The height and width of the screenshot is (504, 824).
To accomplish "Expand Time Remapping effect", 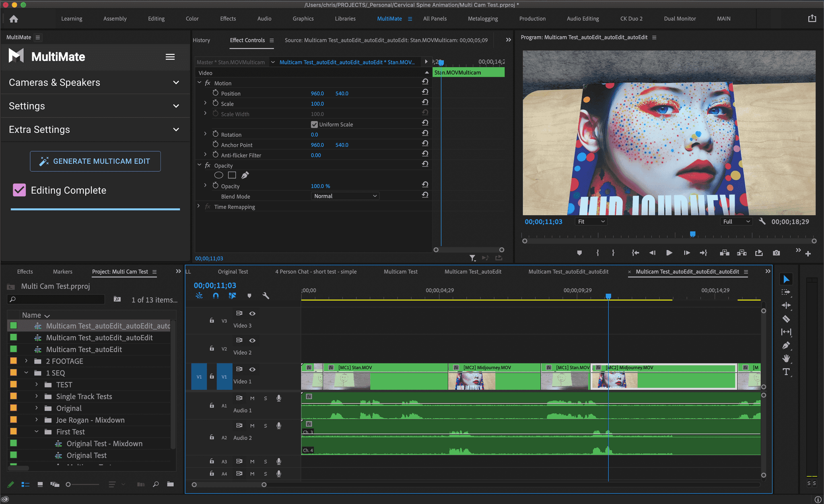I will click(x=198, y=206).
